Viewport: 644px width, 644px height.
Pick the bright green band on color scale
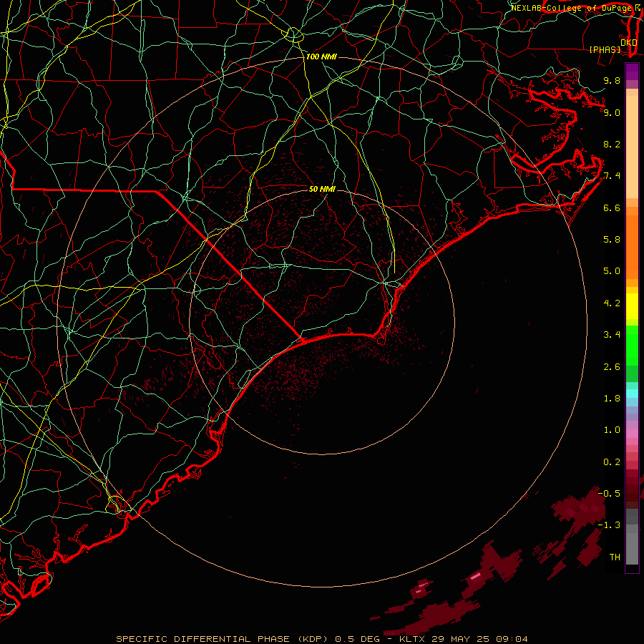coord(632,345)
